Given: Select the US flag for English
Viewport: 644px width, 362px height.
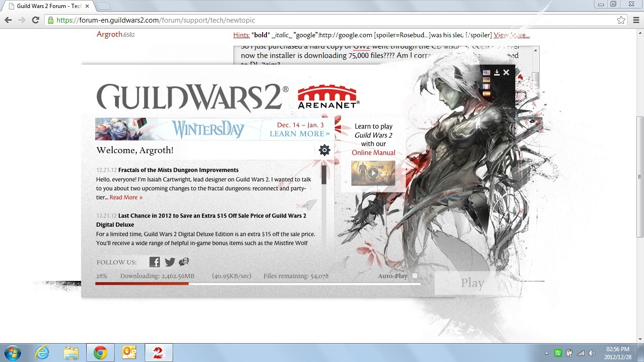Looking at the screenshot, I should coord(486,73).
